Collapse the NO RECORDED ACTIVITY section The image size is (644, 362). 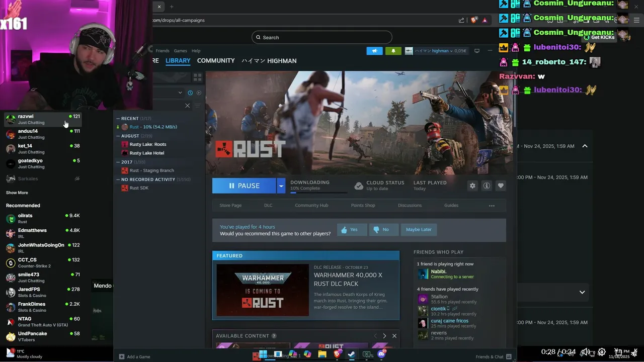pyautogui.click(x=118, y=179)
